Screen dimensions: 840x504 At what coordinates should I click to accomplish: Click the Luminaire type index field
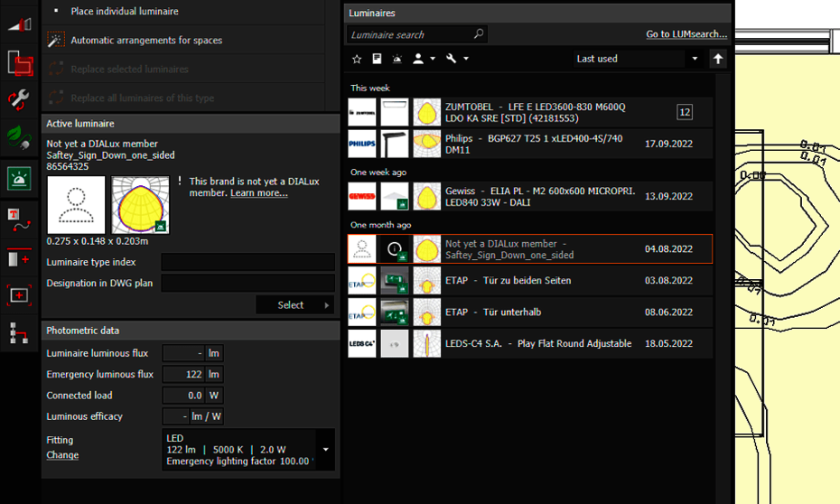(247, 262)
